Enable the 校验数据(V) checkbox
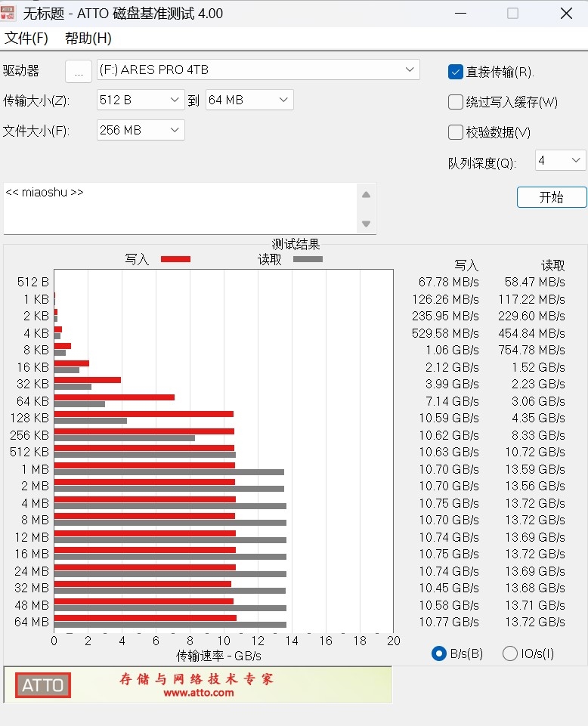 [456, 132]
